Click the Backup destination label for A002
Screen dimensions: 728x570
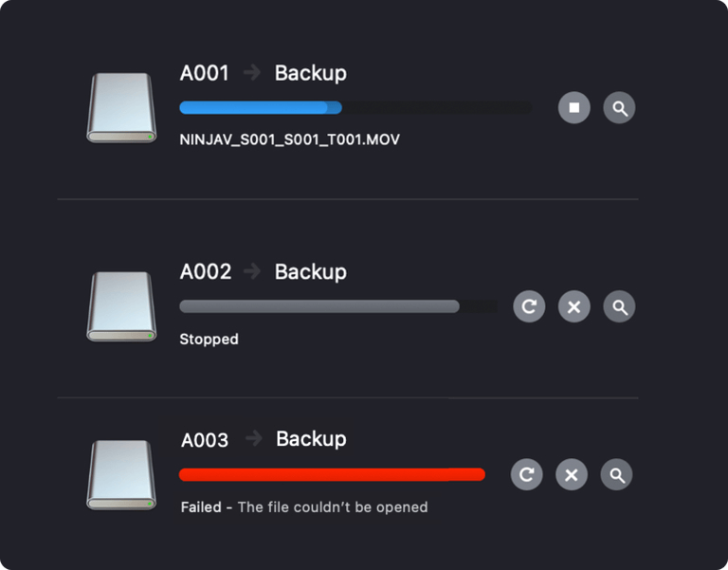[x=310, y=271]
